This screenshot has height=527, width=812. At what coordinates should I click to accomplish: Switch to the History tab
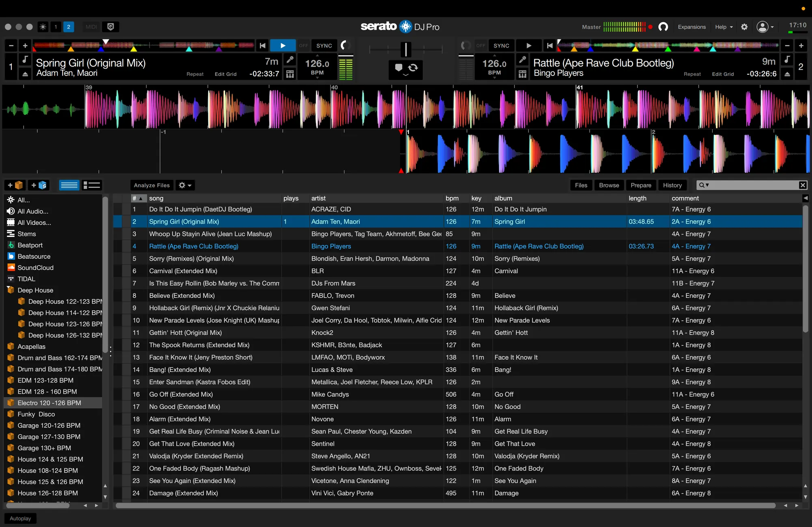[672, 185]
